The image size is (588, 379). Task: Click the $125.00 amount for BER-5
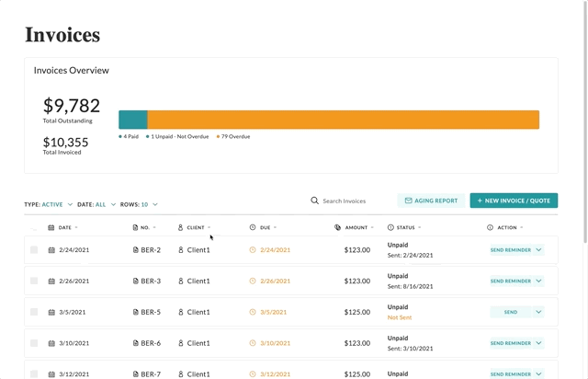pos(357,312)
